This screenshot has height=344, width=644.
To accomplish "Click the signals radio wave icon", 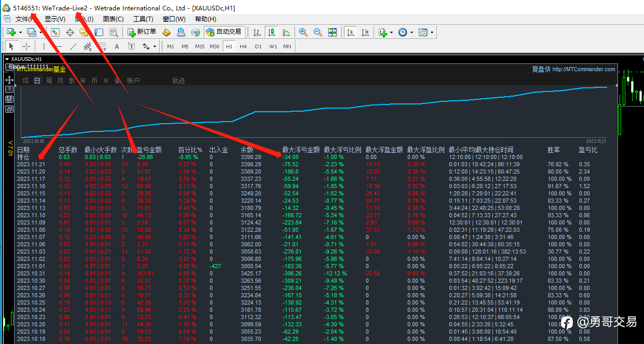I will 196,32.
